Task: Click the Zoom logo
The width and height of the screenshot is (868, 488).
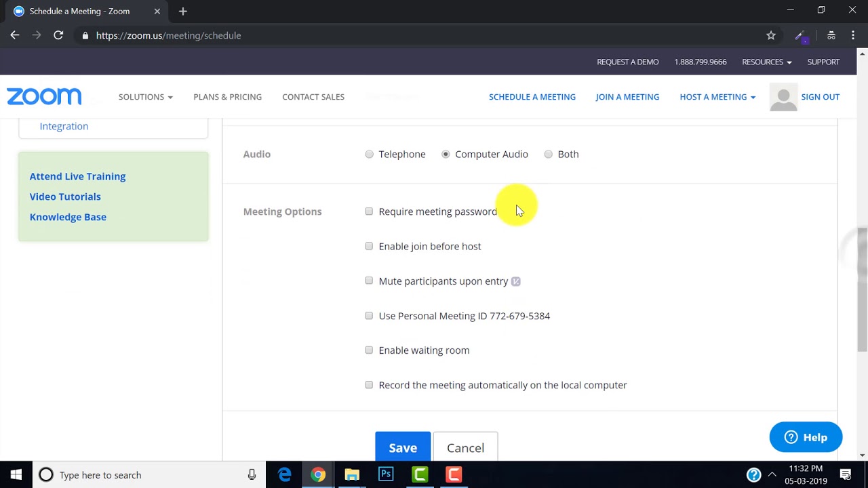Action: point(44,96)
